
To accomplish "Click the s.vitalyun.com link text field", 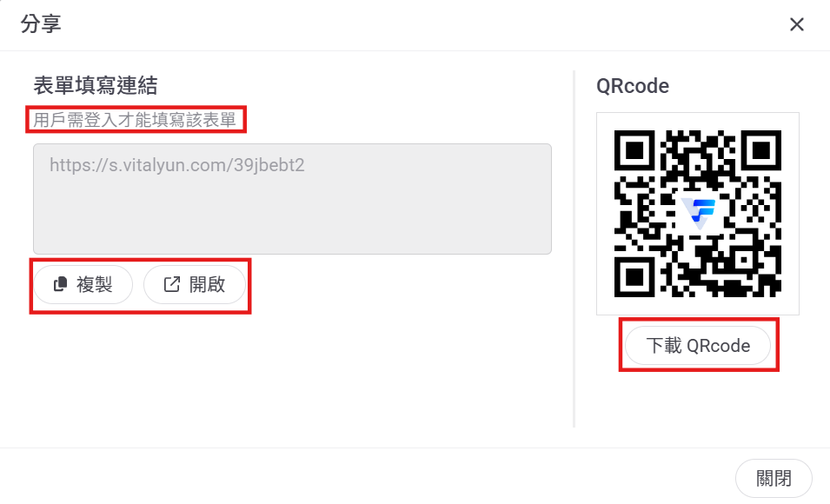I will click(292, 199).
